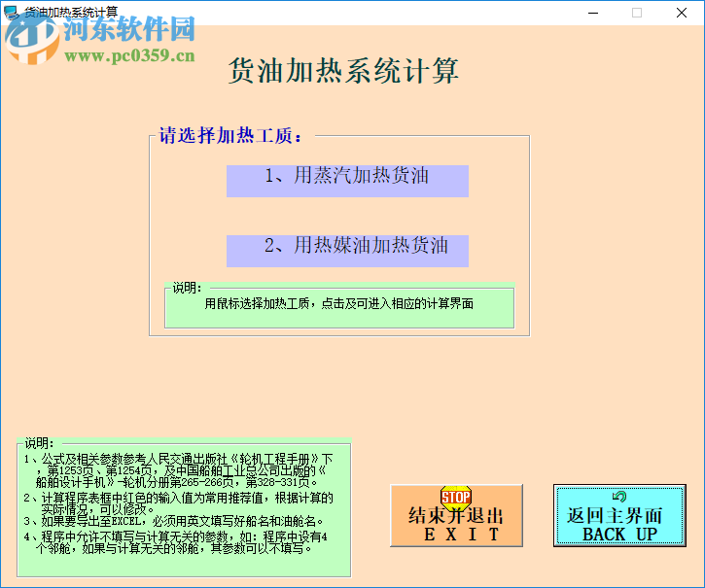Click note 4 about 4个邻舱 parameters
The width and height of the screenshot is (705, 588).
[x=175, y=542]
